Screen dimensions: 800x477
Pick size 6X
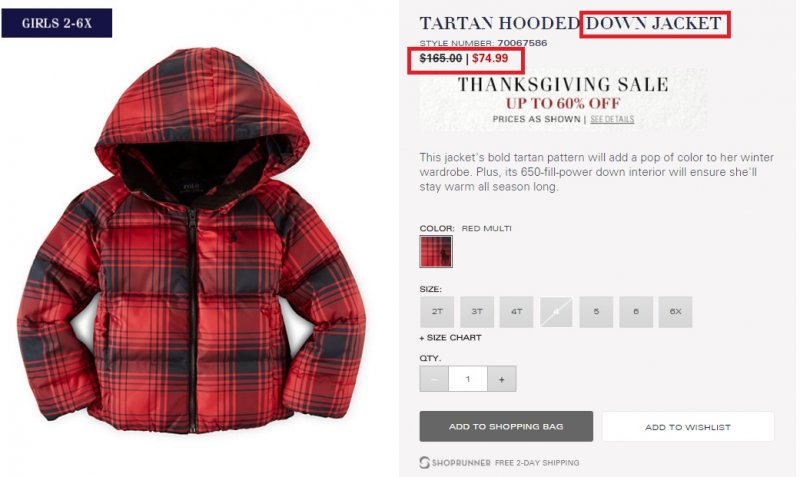[676, 312]
